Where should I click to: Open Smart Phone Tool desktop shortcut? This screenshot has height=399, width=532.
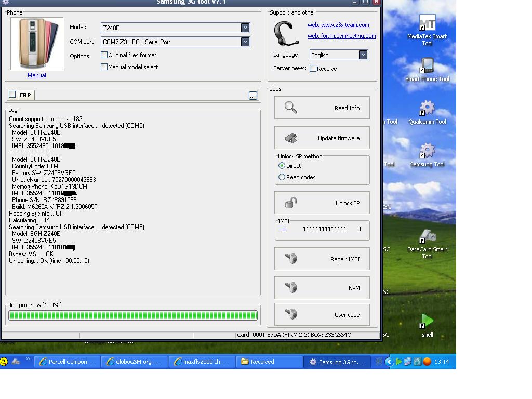point(427,70)
